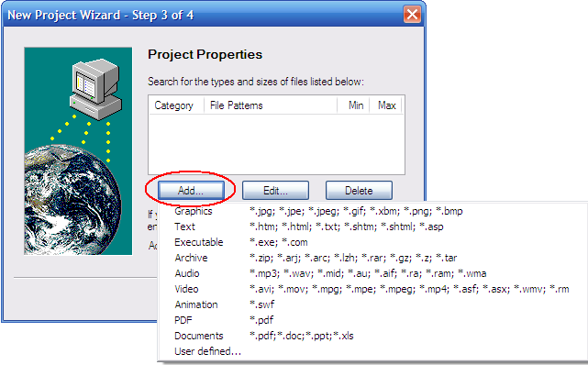Close the New Project Wizard window
Viewport: 588px width, 365px height.
pos(412,15)
